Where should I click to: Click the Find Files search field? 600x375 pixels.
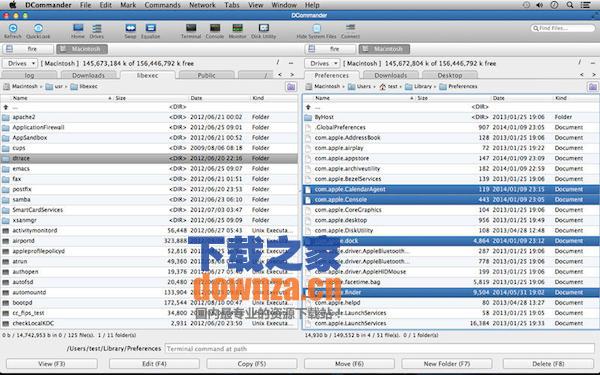(x=562, y=28)
